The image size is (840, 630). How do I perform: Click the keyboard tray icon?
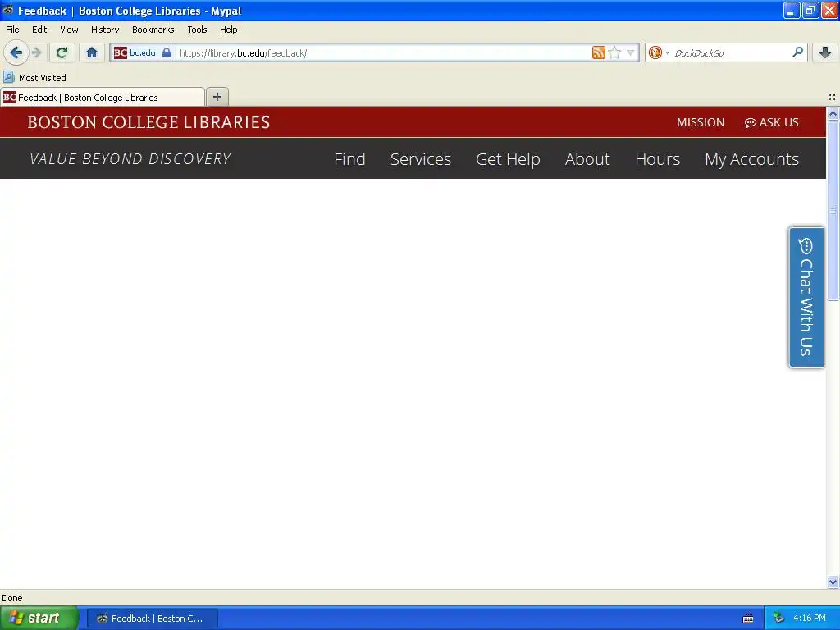coord(748,619)
